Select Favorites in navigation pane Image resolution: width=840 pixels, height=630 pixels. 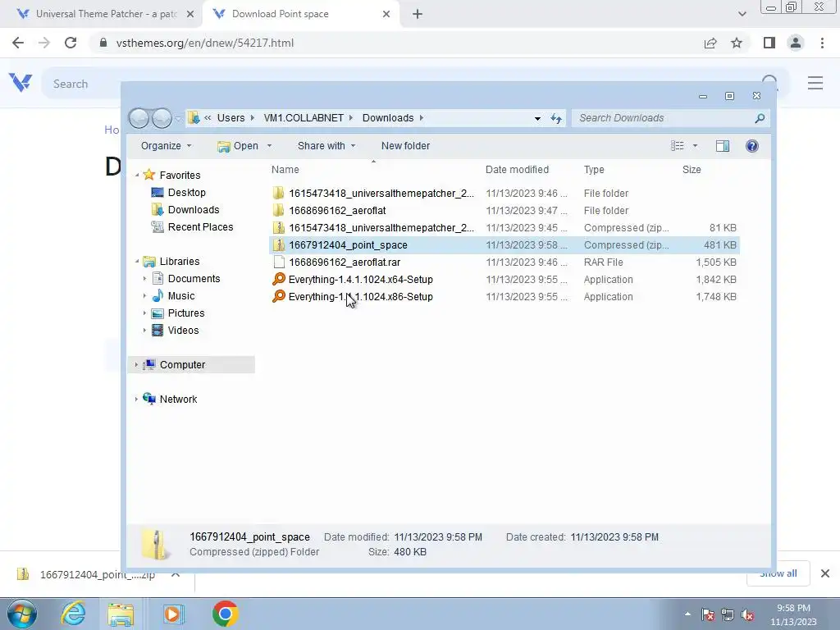click(x=180, y=176)
